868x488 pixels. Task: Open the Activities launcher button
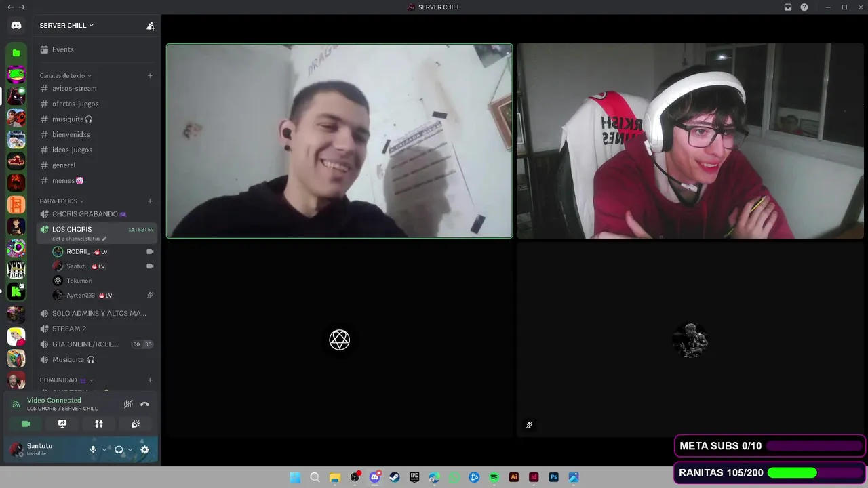99,424
